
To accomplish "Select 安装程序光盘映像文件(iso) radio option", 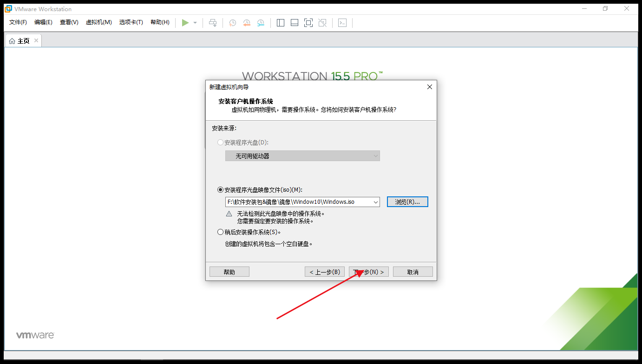I will pyautogui.click(x=220, y=190).
